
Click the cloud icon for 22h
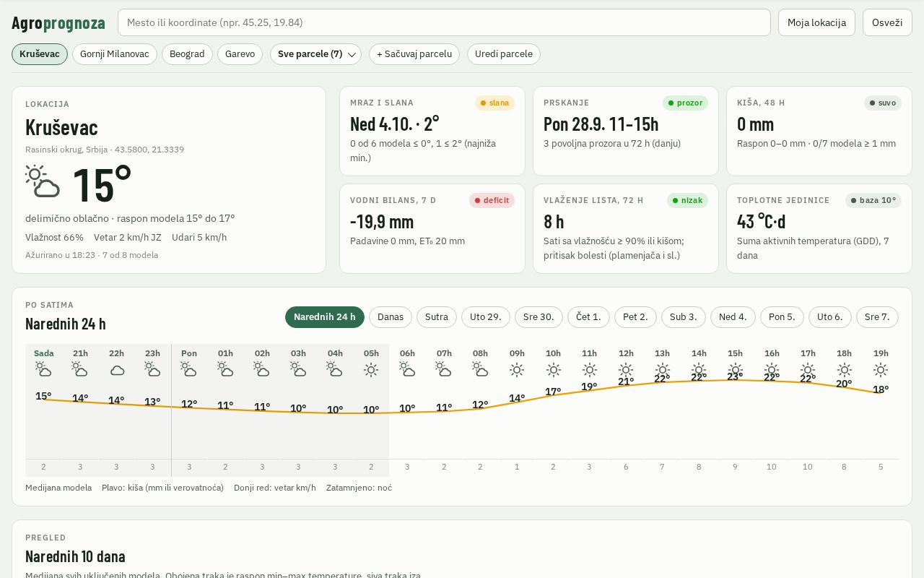click(x=116, y=370)
